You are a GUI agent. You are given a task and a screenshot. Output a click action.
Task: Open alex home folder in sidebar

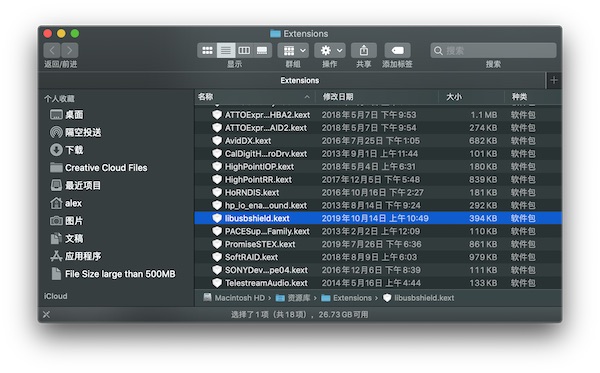[66, 203]
